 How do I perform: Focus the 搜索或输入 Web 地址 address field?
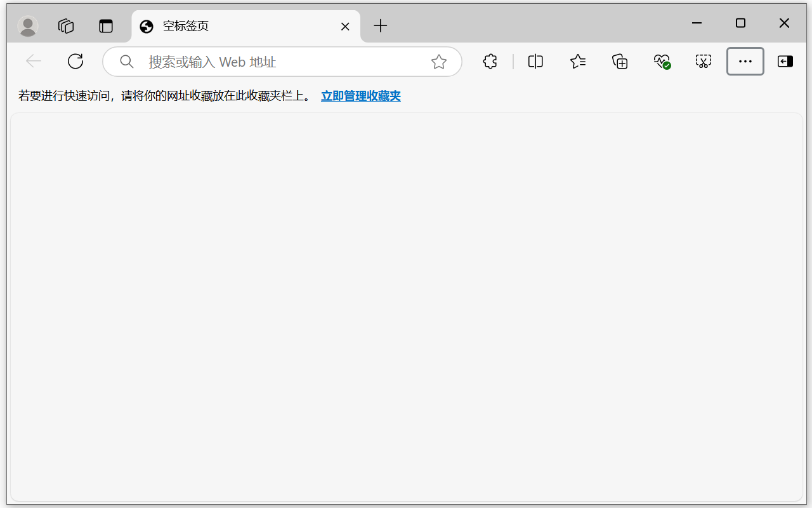pos(282,62)
